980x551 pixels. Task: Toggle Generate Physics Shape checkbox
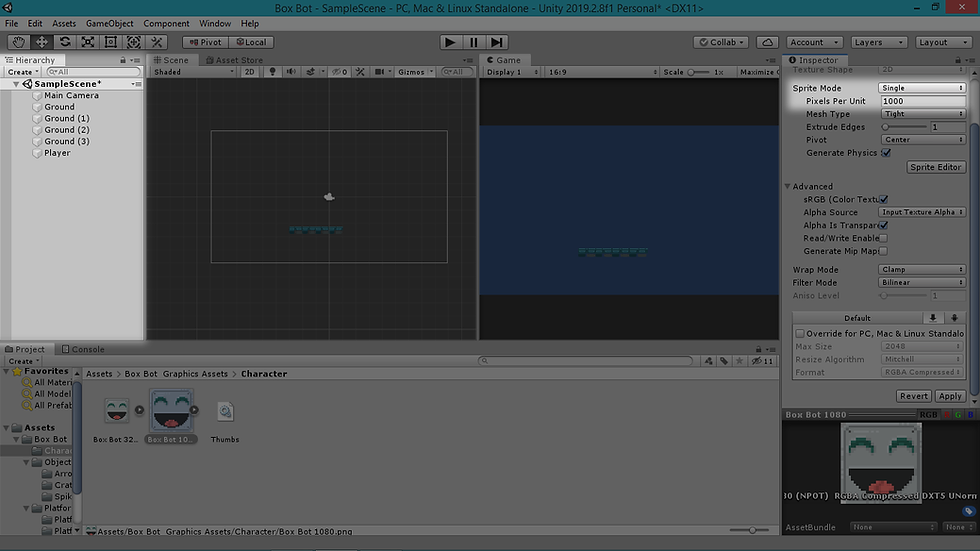pyautogui.click(x=886, y=152)
